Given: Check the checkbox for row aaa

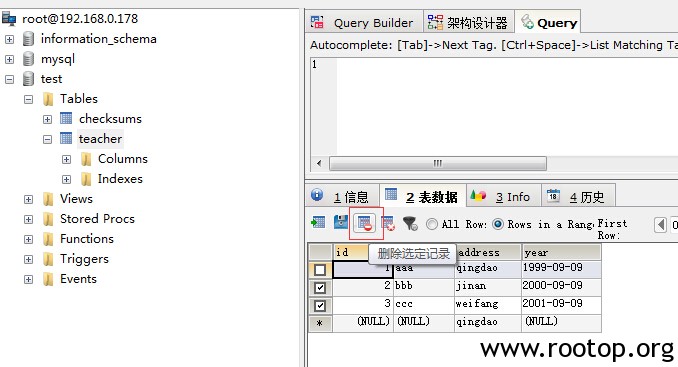Looking at the screenshot, I should pos(320,270).
